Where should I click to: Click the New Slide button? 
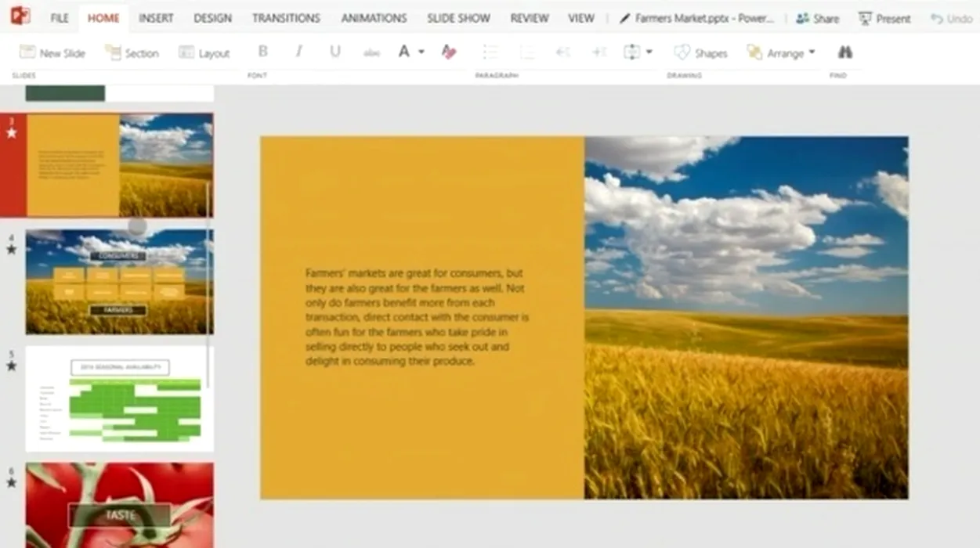[52, 52]
